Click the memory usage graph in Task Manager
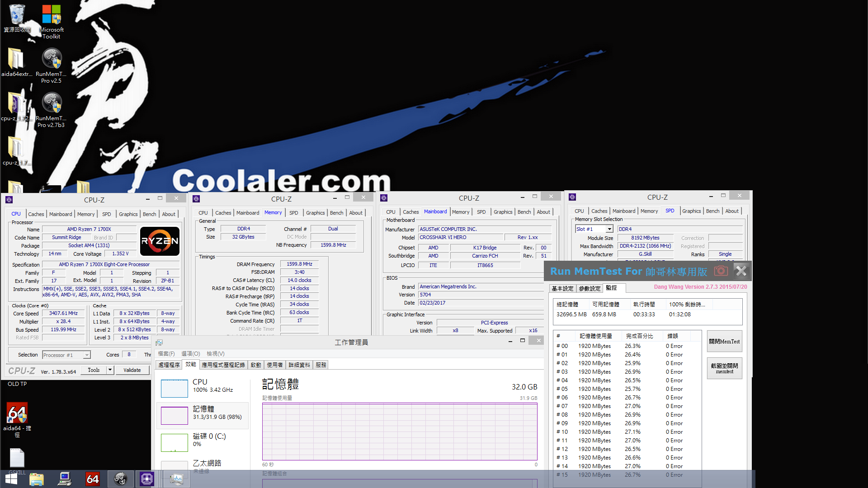Screen dimensions: 868x488 tap(400, 432)
